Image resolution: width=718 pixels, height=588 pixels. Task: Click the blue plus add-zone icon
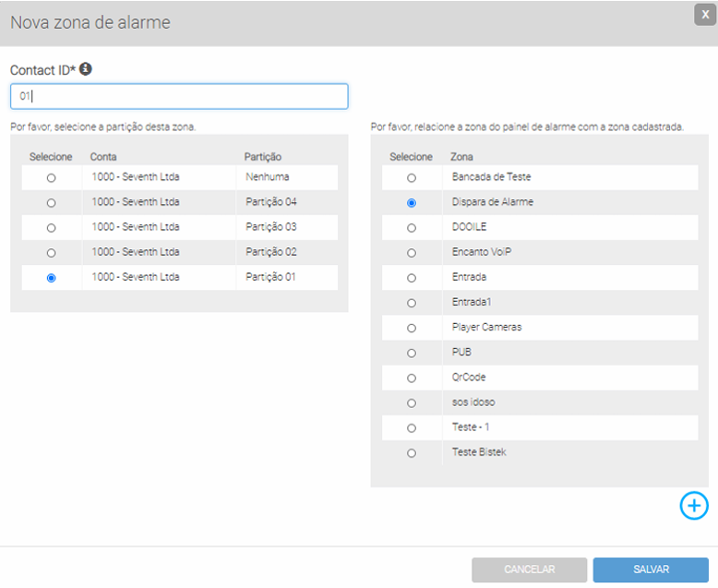pos(694,505)
